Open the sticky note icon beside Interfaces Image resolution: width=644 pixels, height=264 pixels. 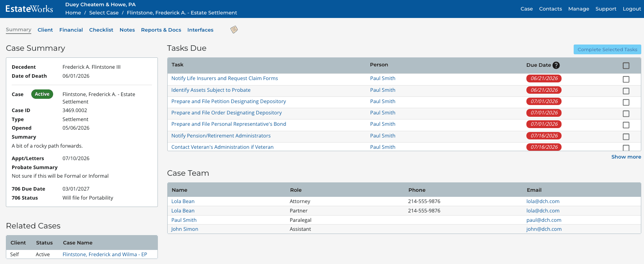234,30
